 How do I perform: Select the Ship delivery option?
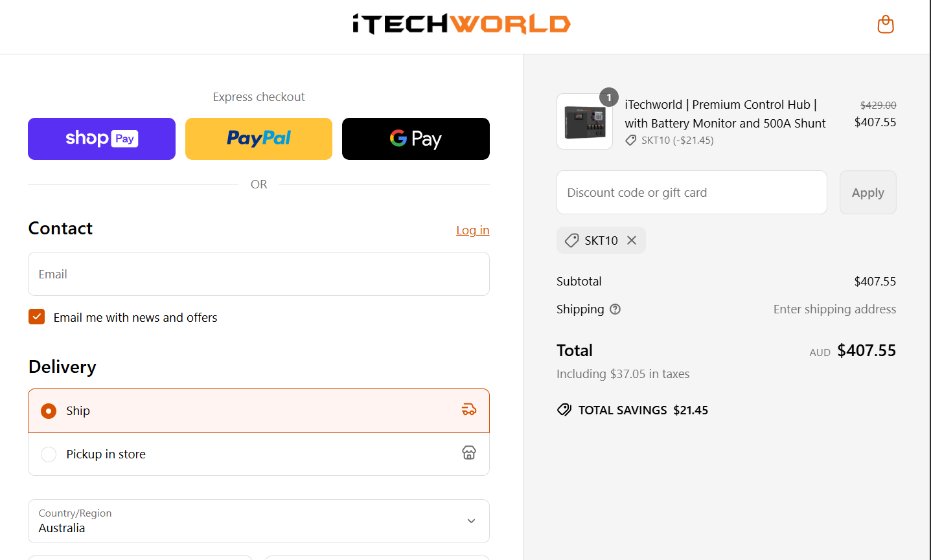pos(48,410)
